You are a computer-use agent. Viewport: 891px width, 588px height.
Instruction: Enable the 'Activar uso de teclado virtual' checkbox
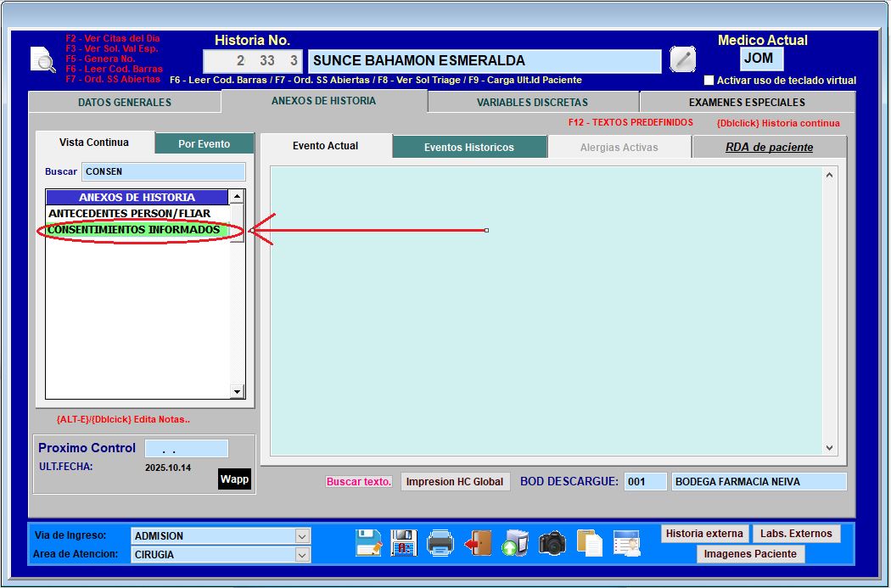coord(709,80)
